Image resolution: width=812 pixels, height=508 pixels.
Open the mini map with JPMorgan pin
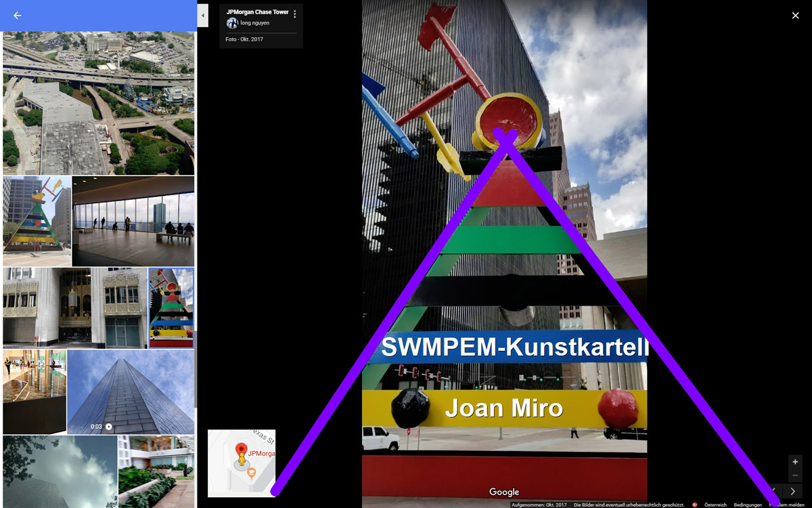coord(242,463)
